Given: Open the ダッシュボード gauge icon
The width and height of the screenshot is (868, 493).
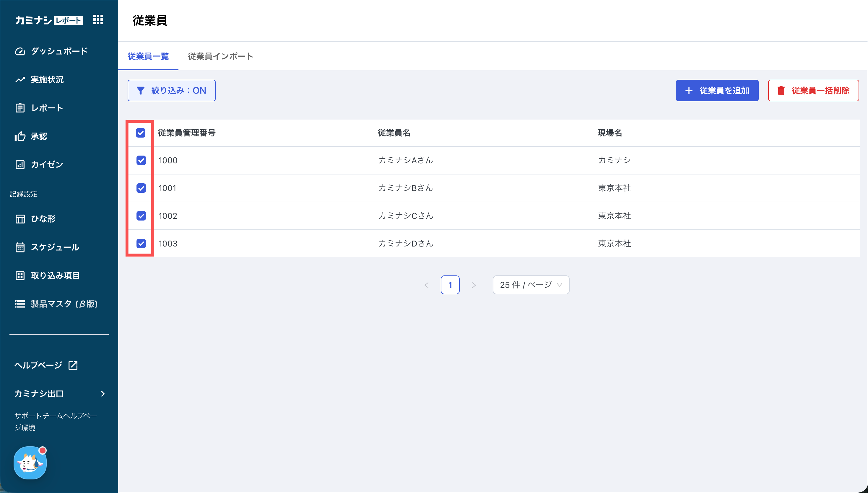Looking at the screenshot, I should (20, 51).
